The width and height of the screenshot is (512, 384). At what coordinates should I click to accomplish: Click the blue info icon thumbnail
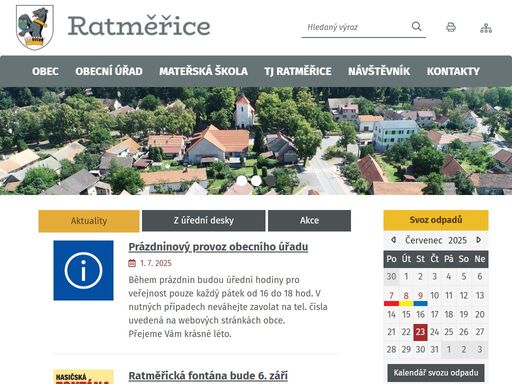tap(83, 270)
